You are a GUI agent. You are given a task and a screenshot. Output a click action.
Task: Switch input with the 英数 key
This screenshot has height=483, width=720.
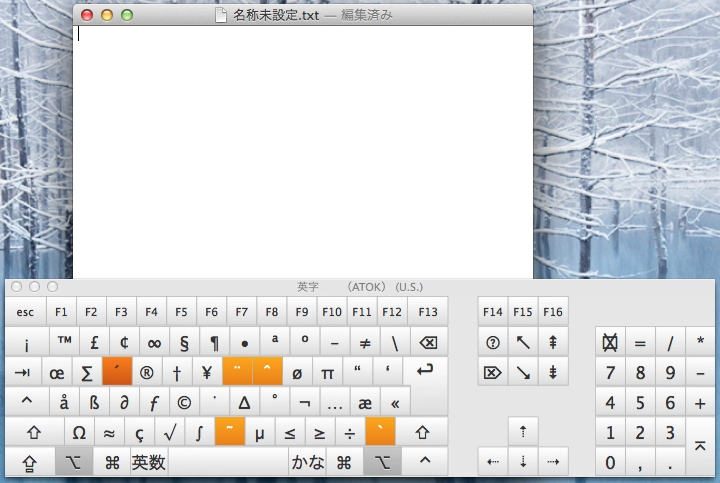[x=149, y=462]
